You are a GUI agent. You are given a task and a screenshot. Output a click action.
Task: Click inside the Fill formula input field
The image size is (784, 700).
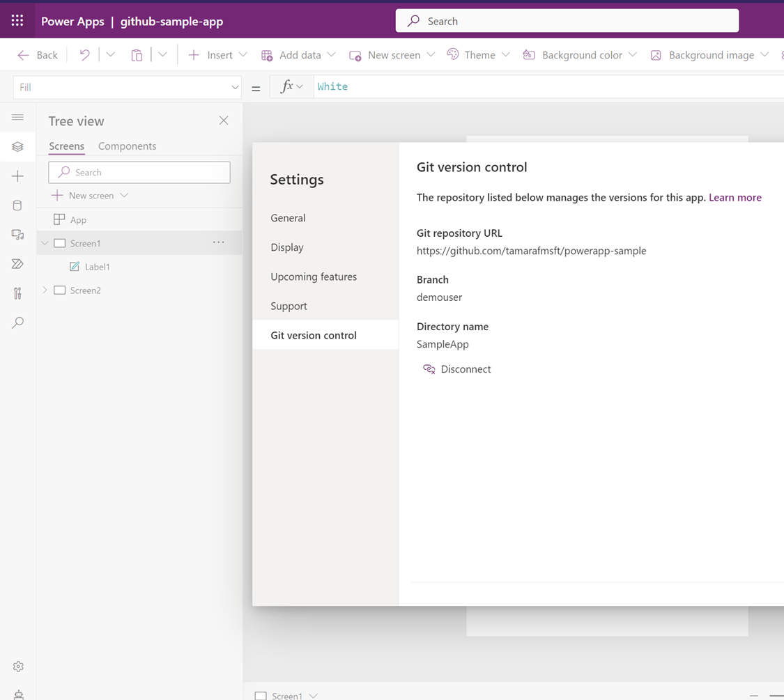125,86
